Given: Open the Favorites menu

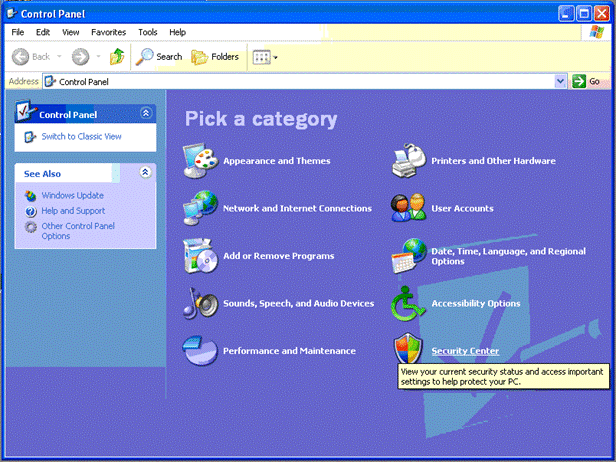Looking at the screenshot, I should coord(108,32).
